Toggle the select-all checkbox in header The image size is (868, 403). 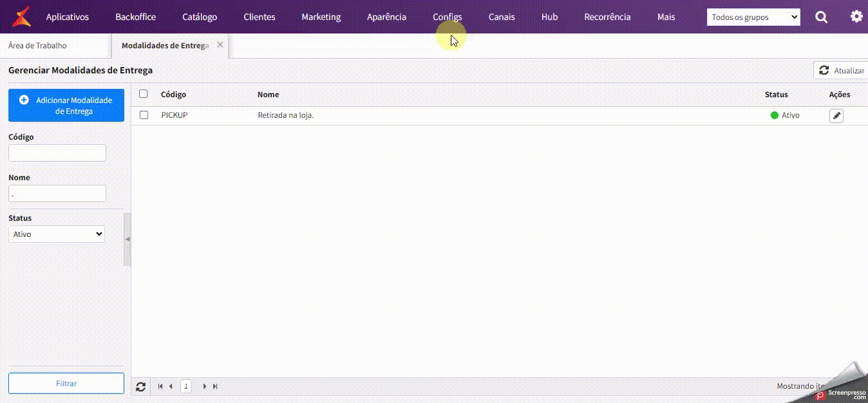pos(144,94)
